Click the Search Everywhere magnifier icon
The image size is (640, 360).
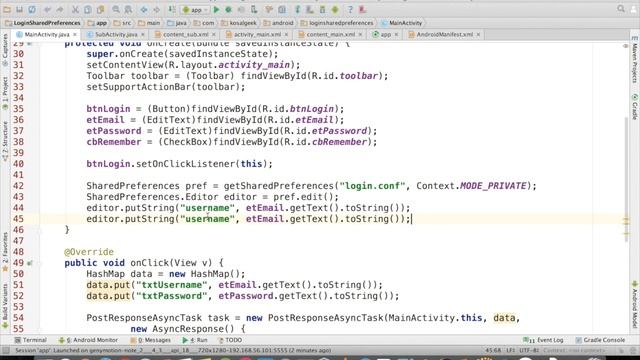tap(621, 9)
